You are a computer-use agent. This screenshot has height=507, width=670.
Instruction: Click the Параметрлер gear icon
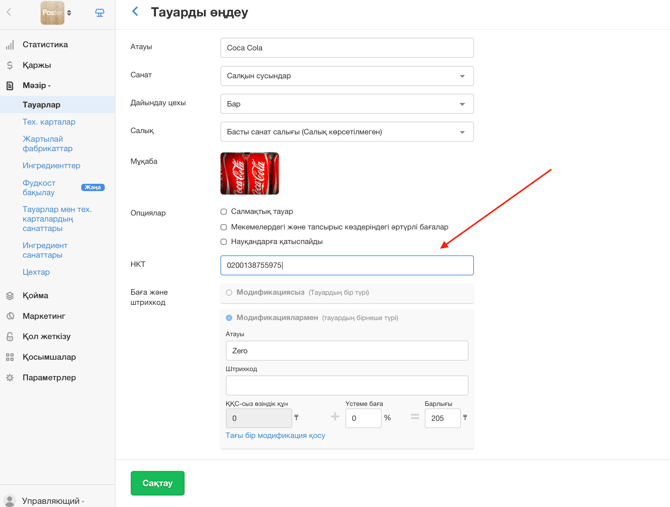(x=10, y=378)
